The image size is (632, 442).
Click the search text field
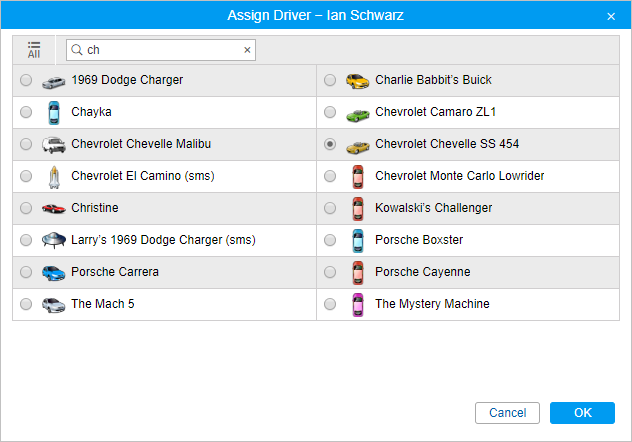pos(160,50)
